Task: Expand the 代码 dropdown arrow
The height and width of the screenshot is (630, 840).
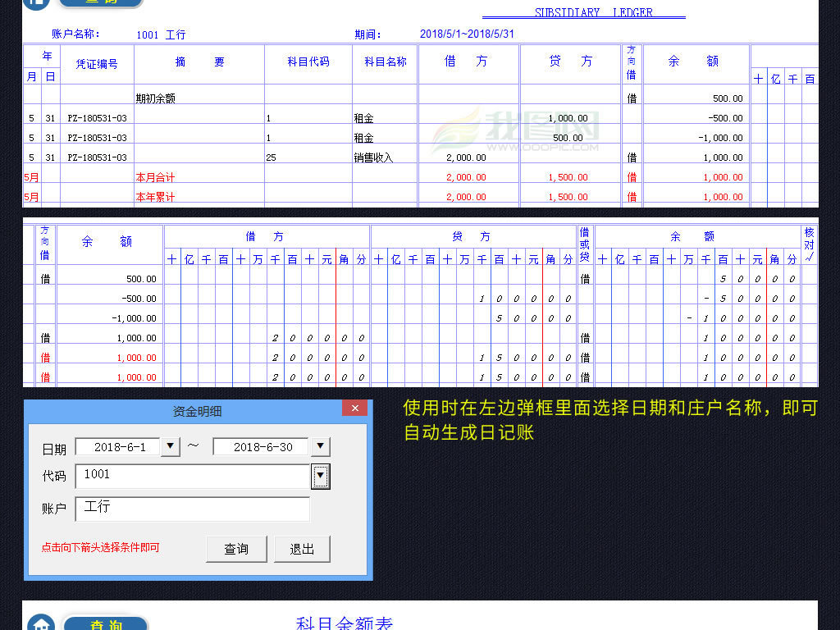Action: [320, 477]
